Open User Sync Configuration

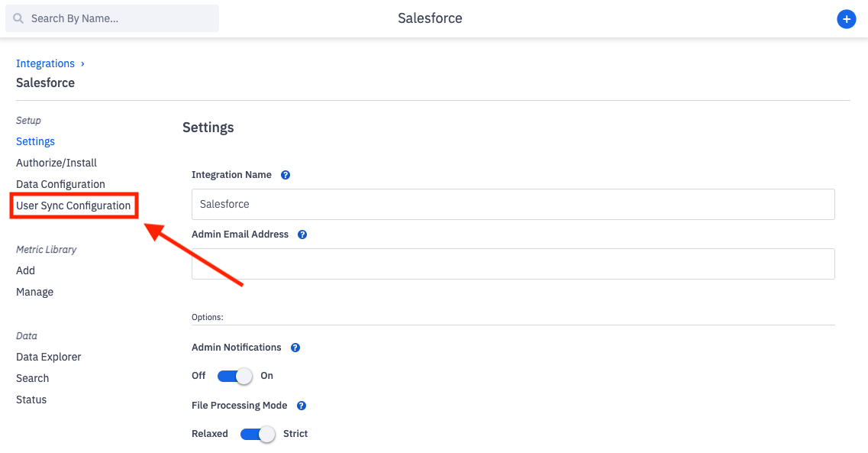(73, 205)
